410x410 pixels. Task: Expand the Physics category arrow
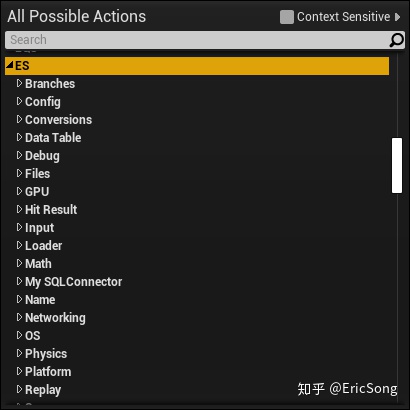(19, 353)
